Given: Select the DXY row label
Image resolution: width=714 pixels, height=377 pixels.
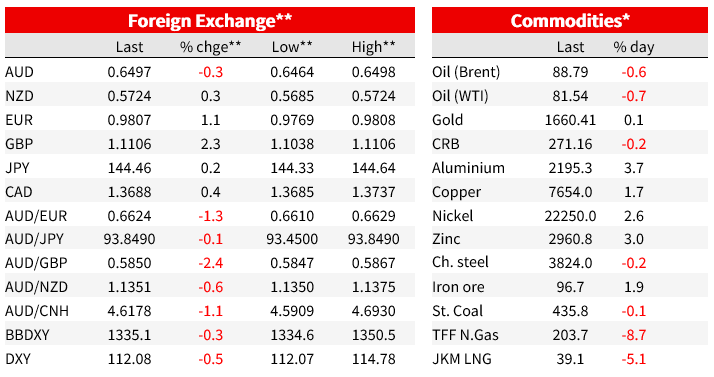Looking at the screenshot, I should pyautogui.click(x=18, y=359).
